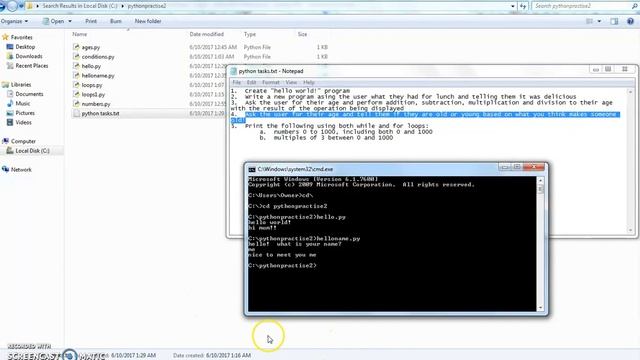Open the ages.py file

[91, 47]
